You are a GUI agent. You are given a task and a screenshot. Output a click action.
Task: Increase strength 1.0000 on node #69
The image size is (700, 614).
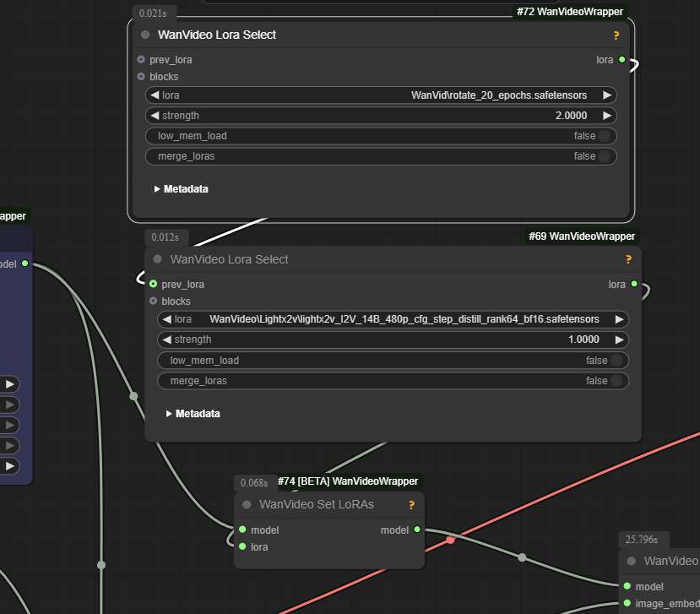[619, 340]
